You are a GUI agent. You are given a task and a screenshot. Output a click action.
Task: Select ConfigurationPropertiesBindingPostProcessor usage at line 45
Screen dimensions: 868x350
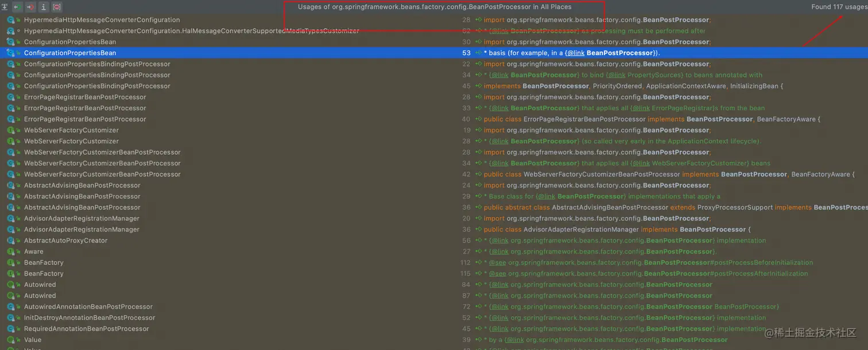(x=434, y=86)
